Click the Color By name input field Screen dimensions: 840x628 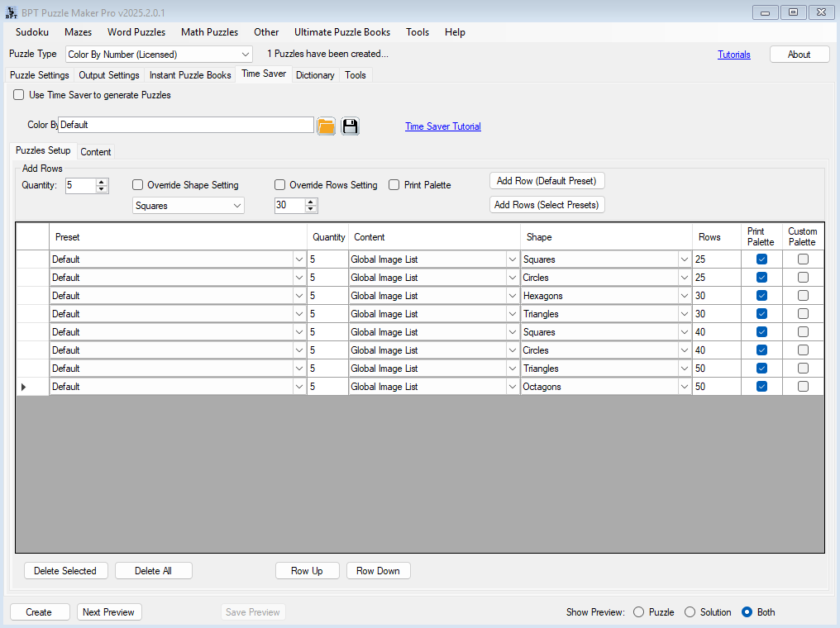(x=186, y=125)
